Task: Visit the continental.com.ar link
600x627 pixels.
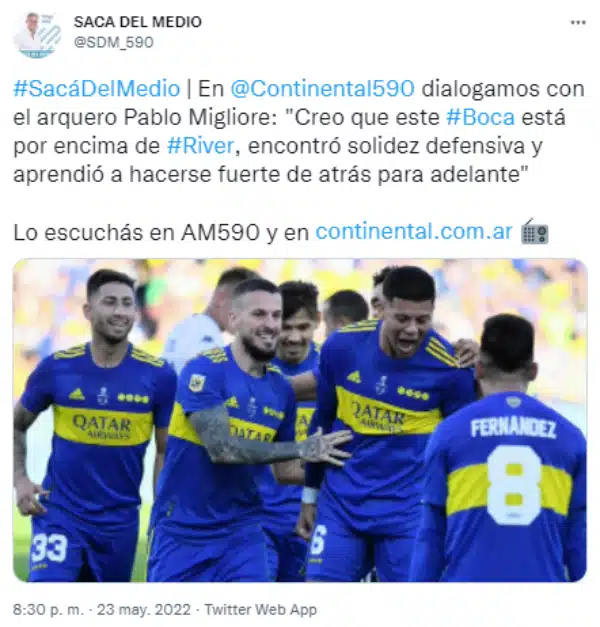Action: [x=414, y=232]
